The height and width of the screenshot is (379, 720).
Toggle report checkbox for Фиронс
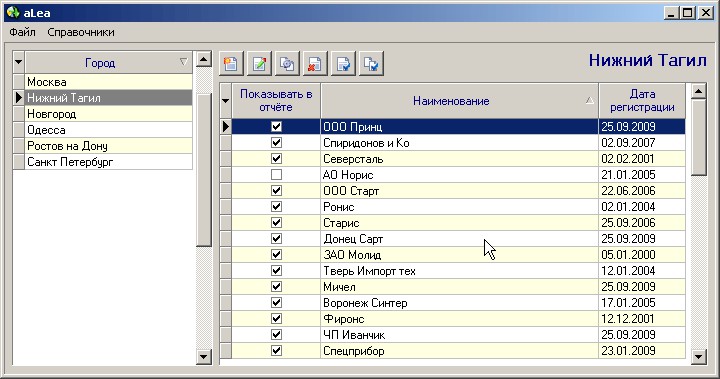[276, 318]
